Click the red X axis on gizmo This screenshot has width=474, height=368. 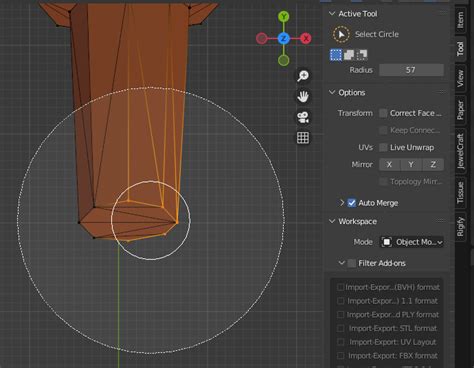point(306,39)
